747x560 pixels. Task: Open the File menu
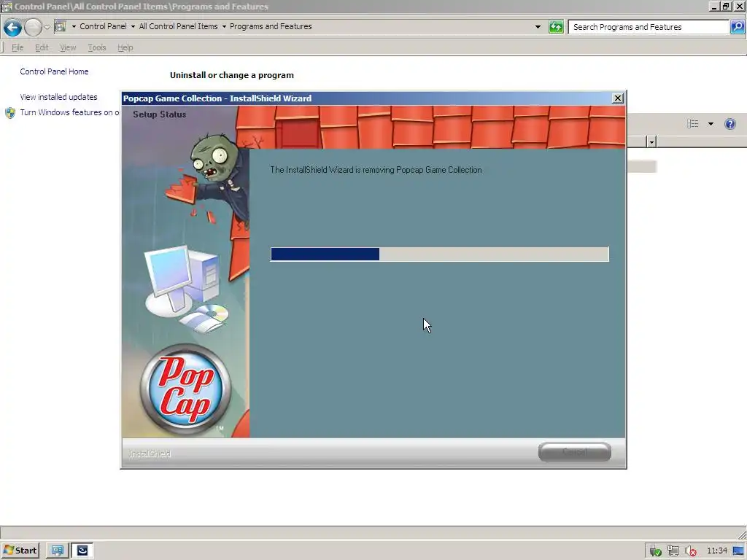point(18,47)
